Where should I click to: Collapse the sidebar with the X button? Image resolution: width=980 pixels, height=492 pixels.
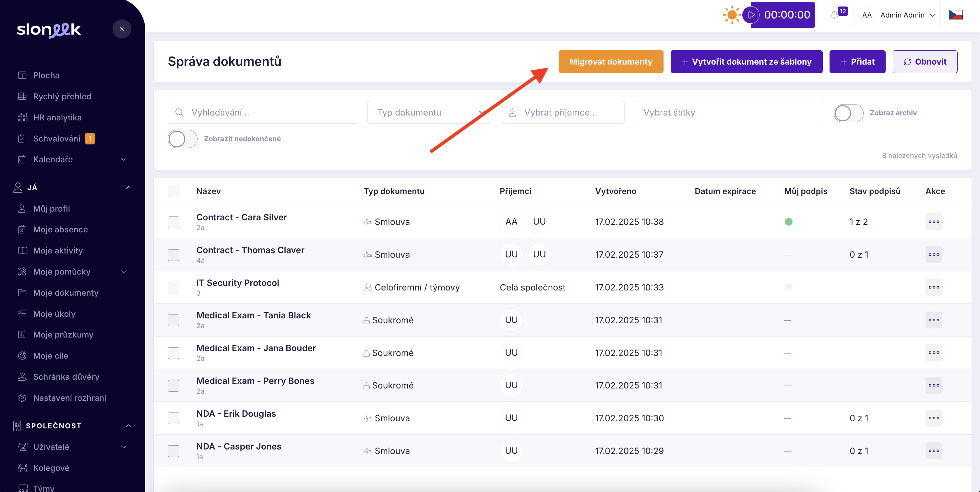122,29
